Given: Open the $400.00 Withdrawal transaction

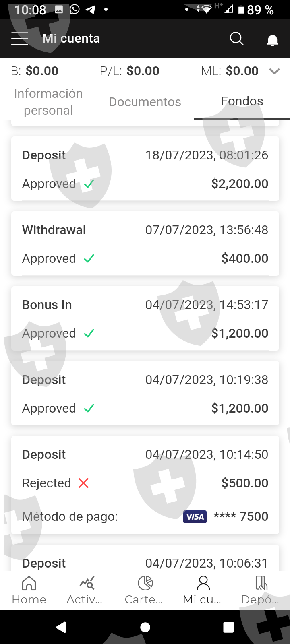Looking at the screenshot, I should pyautogui.click(x=145, y=244).
